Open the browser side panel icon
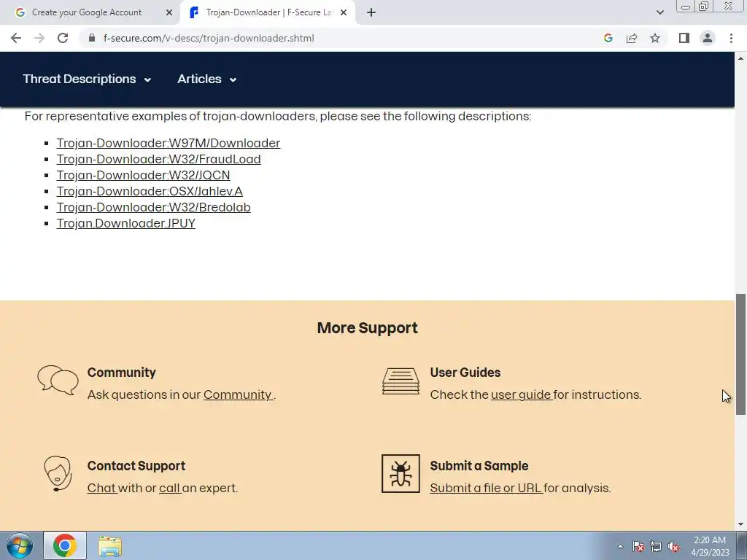The width and height of the screenshot is (747, 560). pyautogui.click(x=684, y=38)
